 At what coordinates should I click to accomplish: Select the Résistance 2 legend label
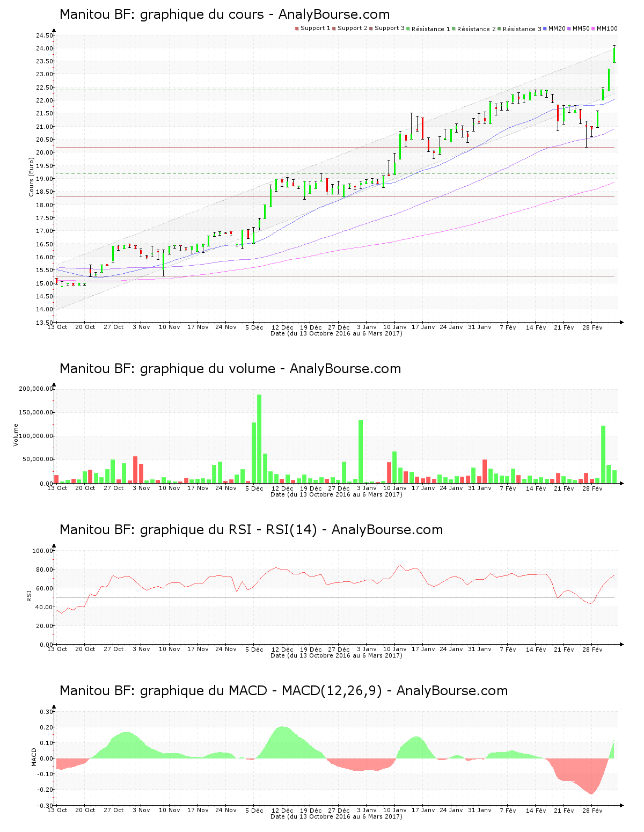click(x=477, y=29)
